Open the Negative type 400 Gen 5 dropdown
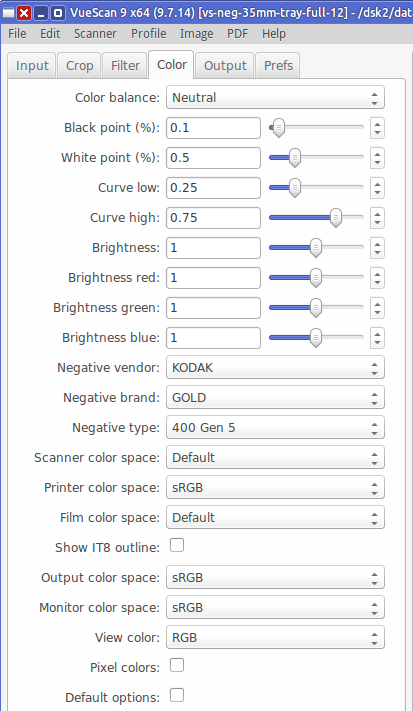The image size is (413, 711). [x=275, y=428]
